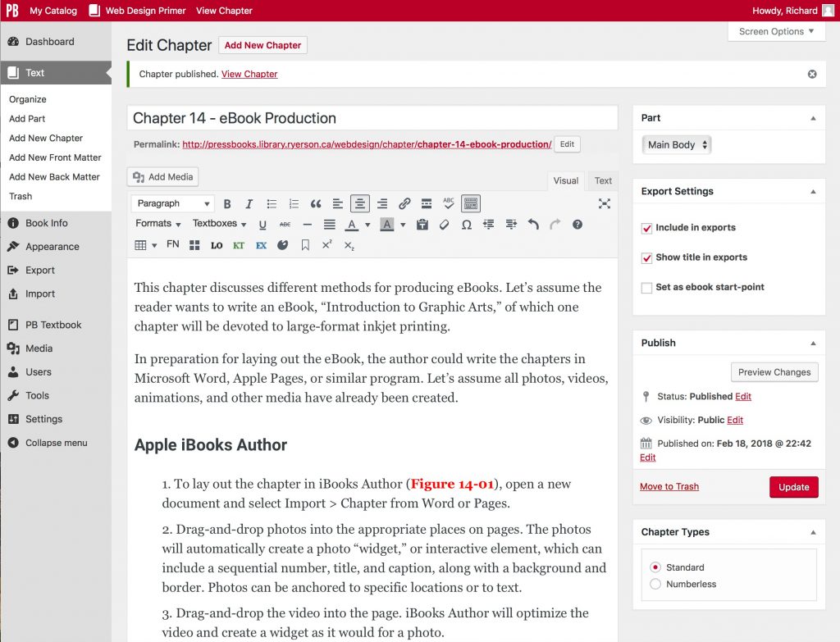This screenshot has width=840, height=642.
Task: Apply background color A swatch
Action: coord(387,225)
